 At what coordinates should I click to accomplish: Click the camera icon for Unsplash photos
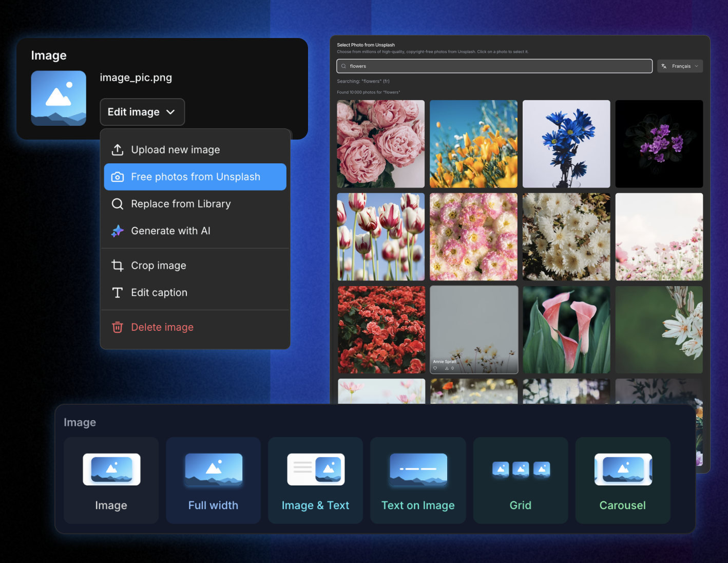118,177
